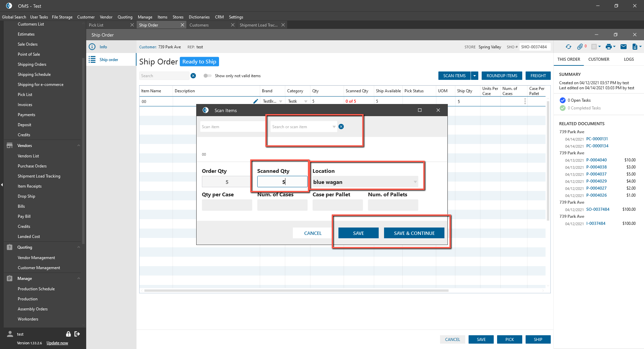The width and height of the screenshot is (644, 349).
Task: Lock the session with padlock icon
Action: [x=68, y=334]
